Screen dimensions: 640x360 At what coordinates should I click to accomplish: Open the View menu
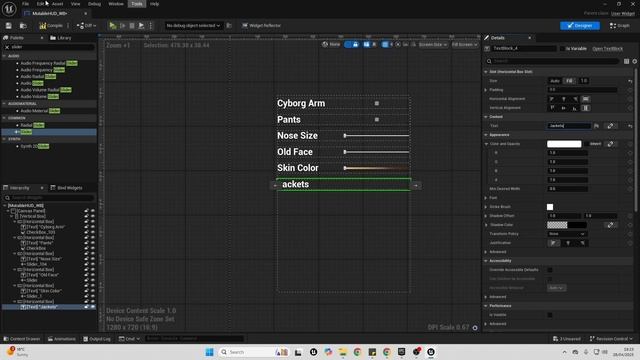click(x=76, y=4)
